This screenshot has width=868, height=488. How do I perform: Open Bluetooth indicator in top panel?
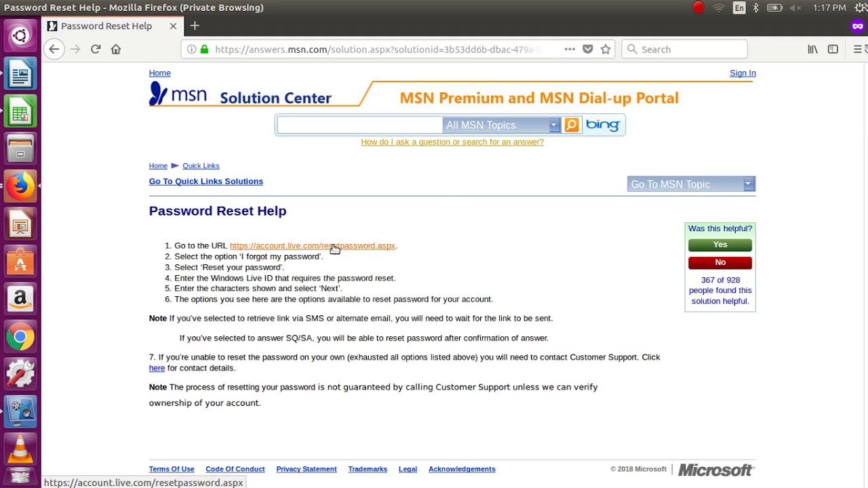pyautogui.click(x=755, y=7)
